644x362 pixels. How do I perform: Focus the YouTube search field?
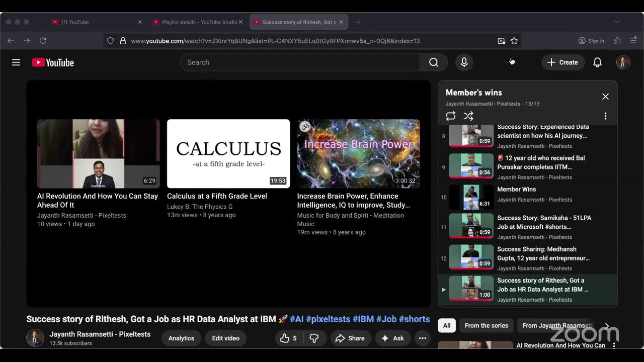point(300,62)
